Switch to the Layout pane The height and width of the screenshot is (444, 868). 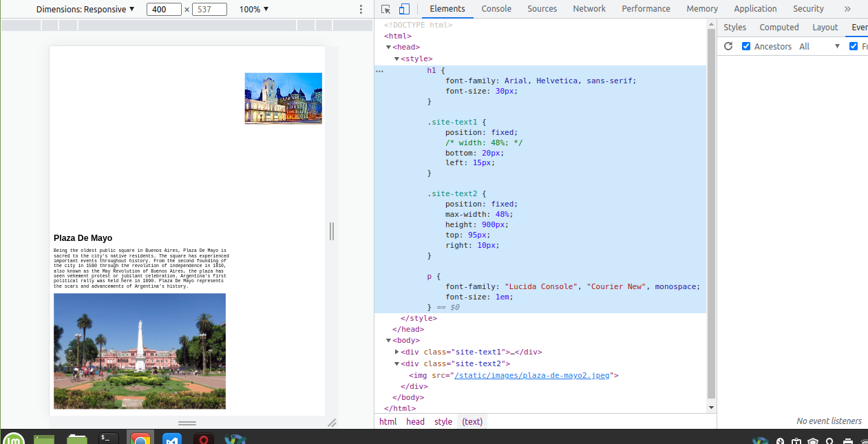[825, 28]
